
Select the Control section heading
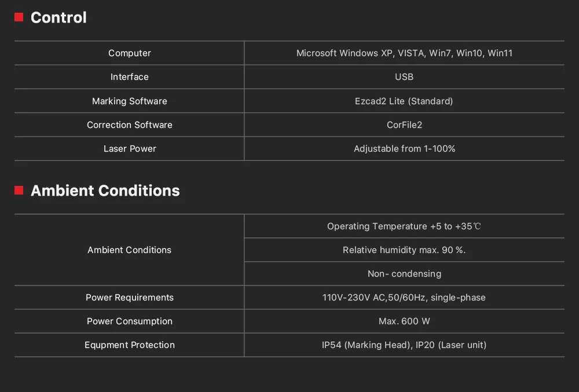[58, 17]
